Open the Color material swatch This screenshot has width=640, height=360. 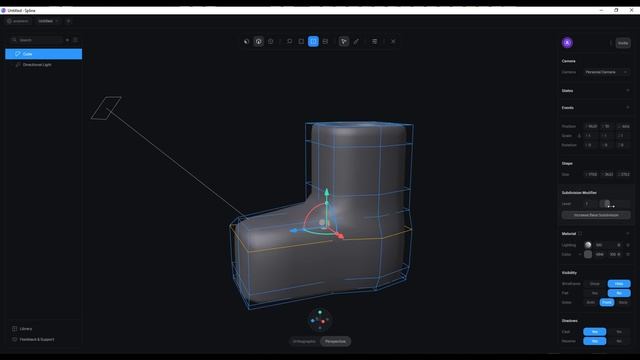coord(588,254)
